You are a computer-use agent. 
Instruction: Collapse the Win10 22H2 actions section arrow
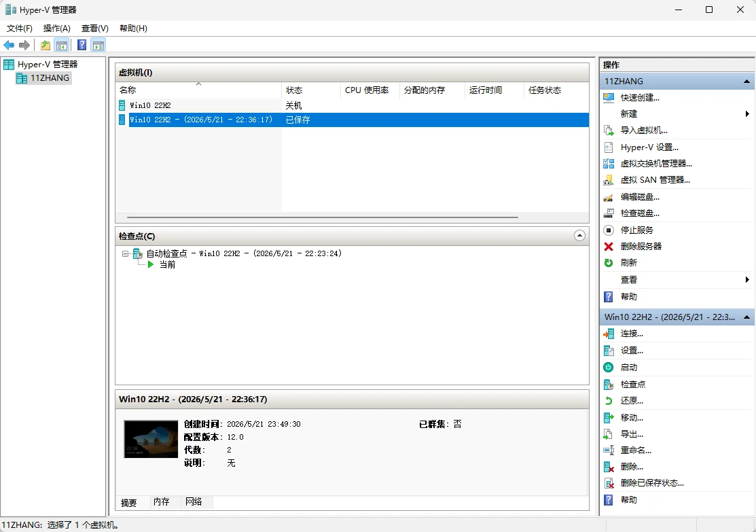coord(746,317)
